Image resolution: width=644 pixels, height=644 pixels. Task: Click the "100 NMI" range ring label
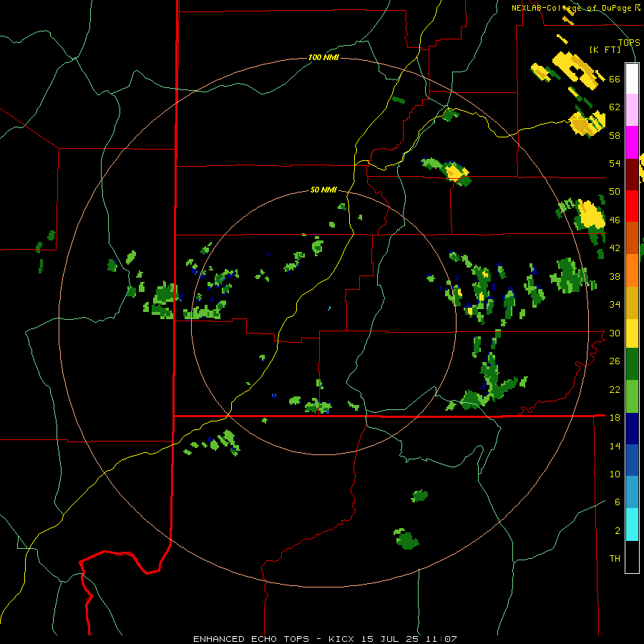click(x=323, y=57)
